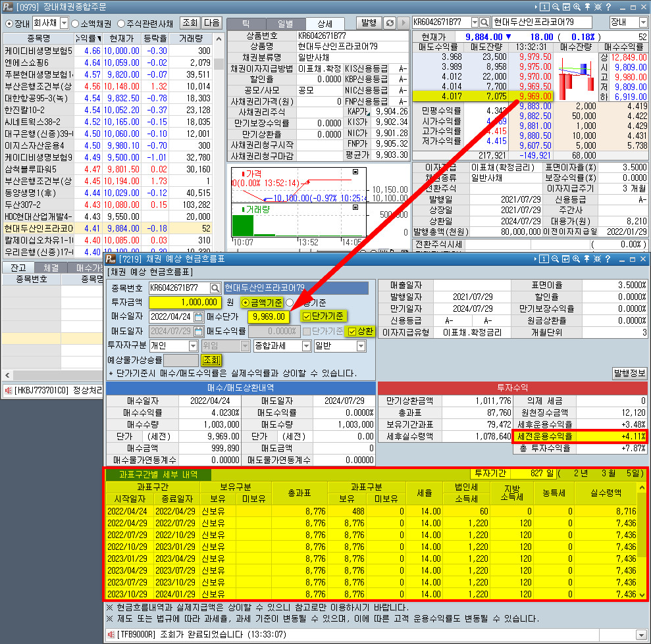Click the asterisk icon in 0979 title bar
The image size is (651, 644).
click(x=598, y=7)
